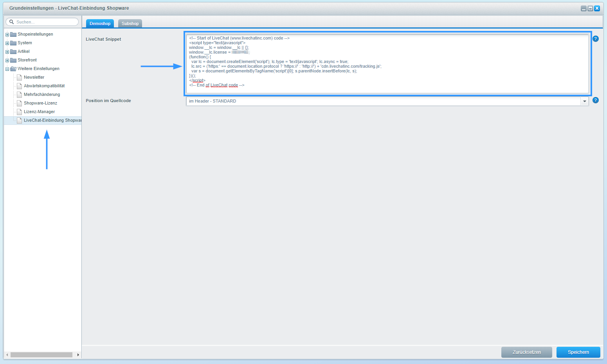Screen dimensions: 607x364
Task: Open the Position im Quellcode dropdown arrow
Action: point(585,101)
